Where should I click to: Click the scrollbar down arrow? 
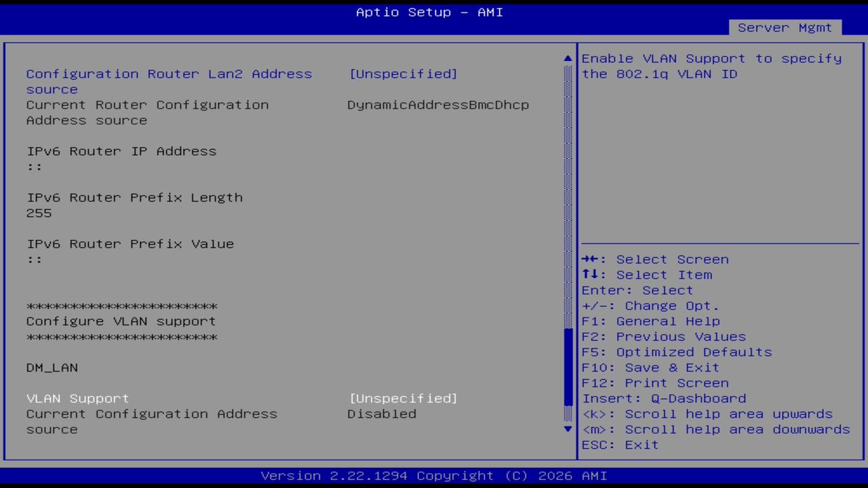point(567,429)
